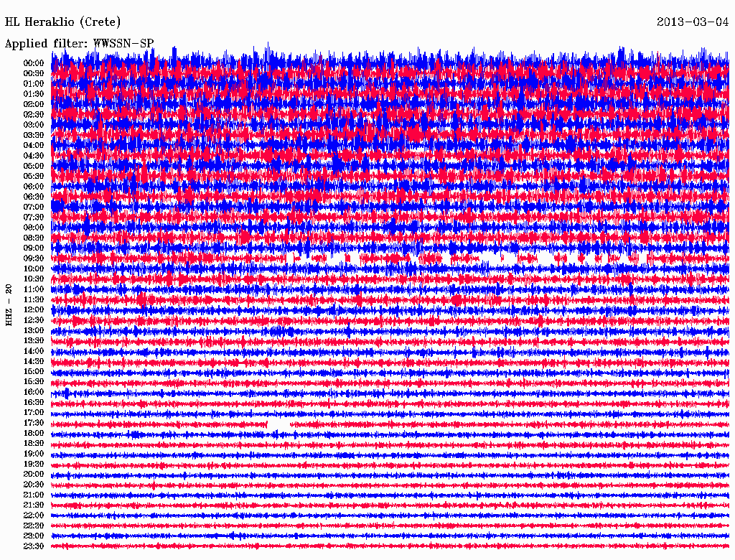735x560 pixels.
Task: Click the 06:30 time label
Action: click(x=34, y=197)
